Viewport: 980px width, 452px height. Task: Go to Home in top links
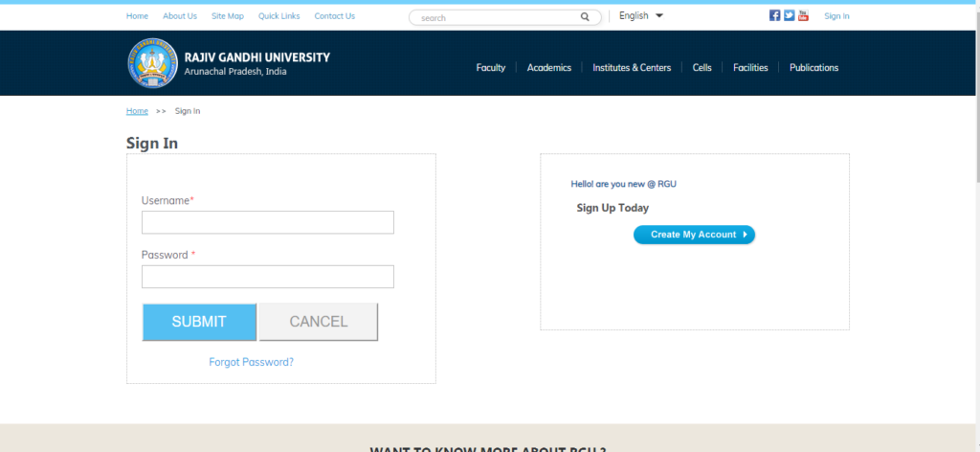[137, 16]
